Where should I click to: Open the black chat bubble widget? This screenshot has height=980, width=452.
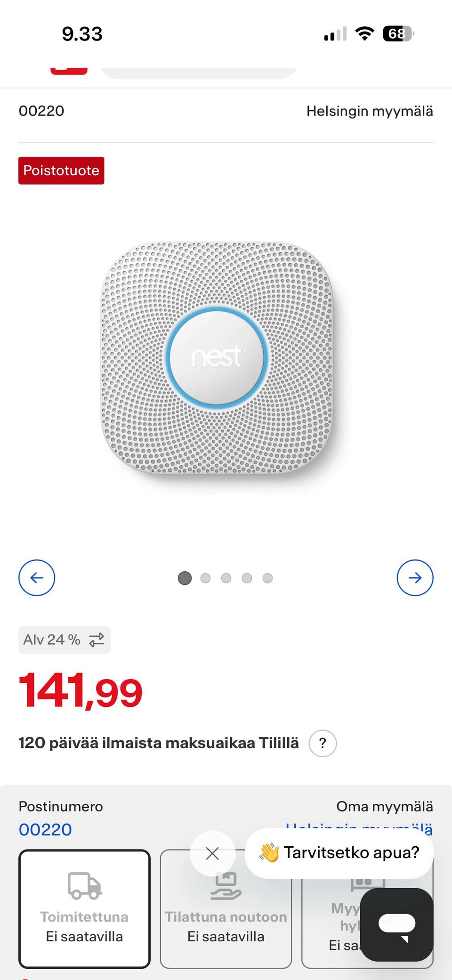tap(397, 925)
